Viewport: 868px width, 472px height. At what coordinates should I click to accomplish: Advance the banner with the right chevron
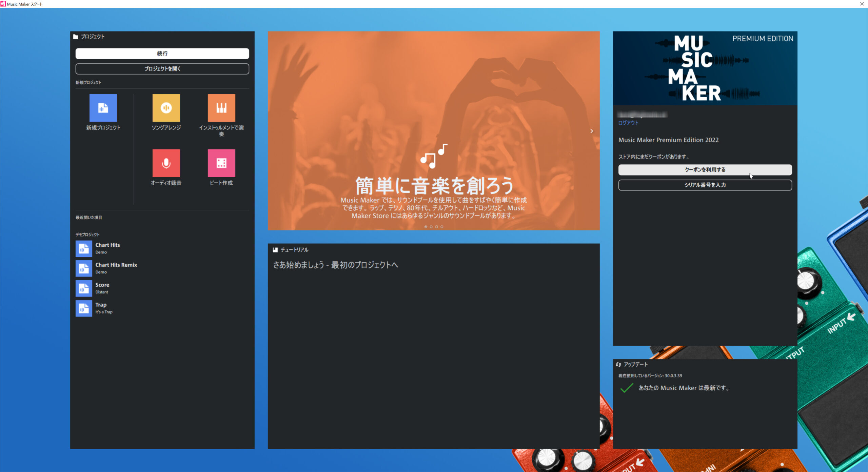click(592, 131)
